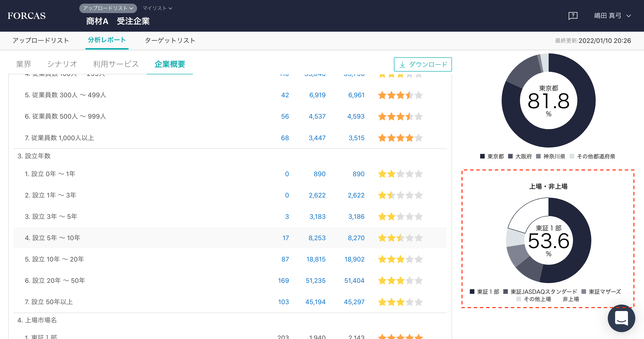The image size is (644, 339).
Task: Click the FORCAS logo
Action: [x=27, y=16]
